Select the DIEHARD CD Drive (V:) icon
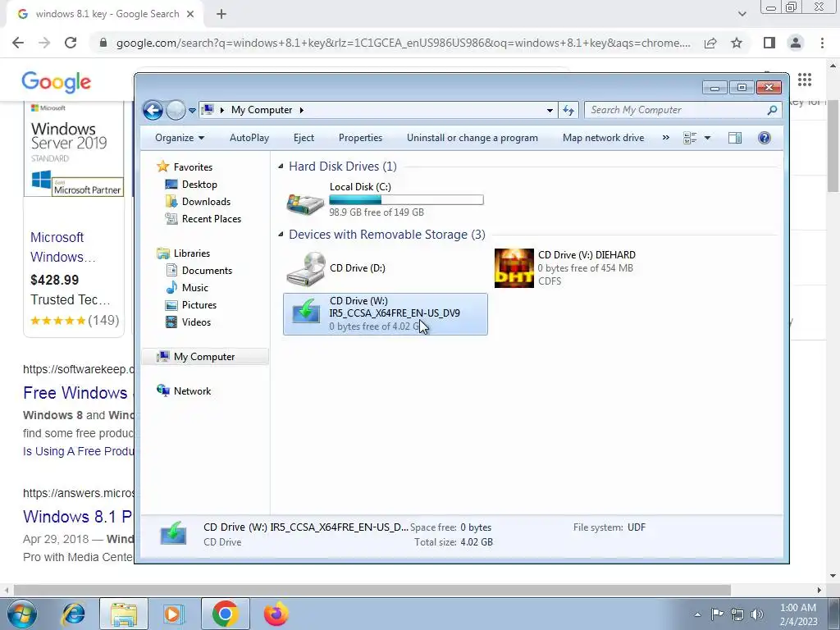The width and height of the screenshot is (840, 630). click(x=514, y=268)
